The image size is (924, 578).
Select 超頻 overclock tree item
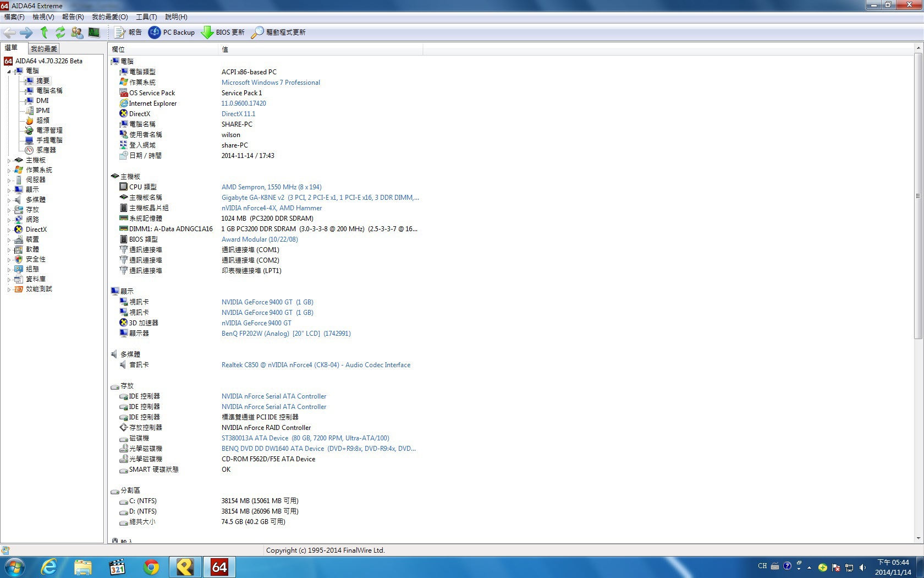click(43, 121)
